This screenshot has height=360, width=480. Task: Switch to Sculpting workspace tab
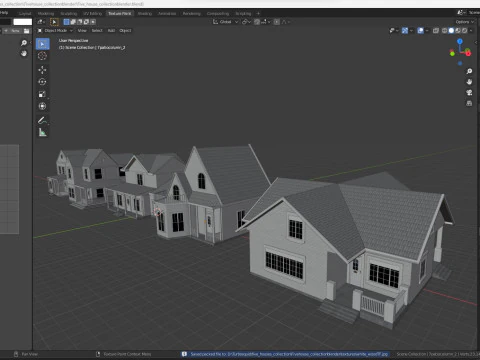point(69,14)
